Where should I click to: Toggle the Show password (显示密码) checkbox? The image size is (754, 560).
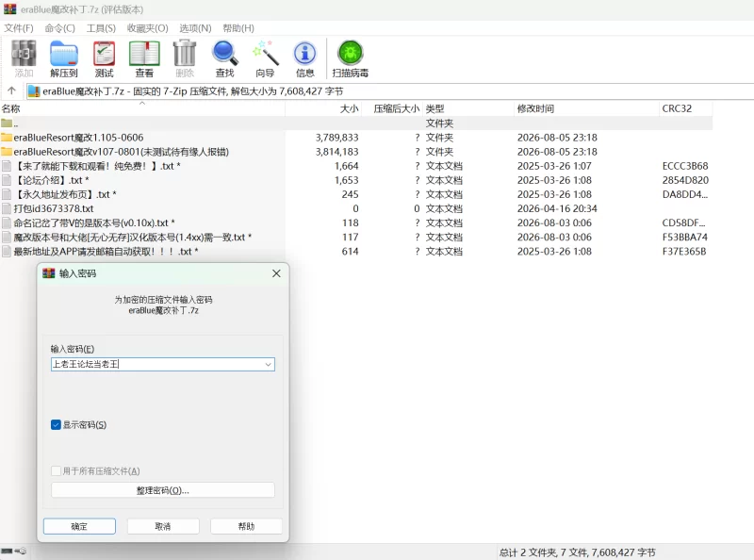56,425
